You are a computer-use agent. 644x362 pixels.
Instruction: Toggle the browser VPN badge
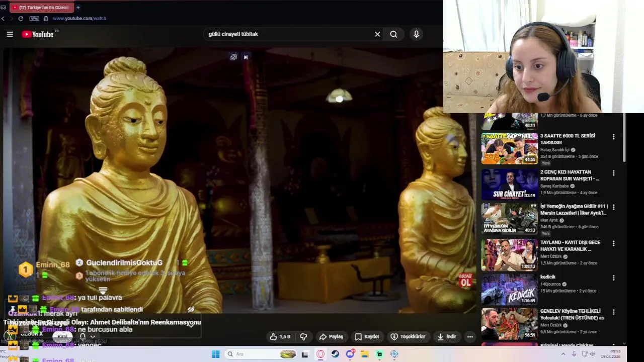click(x=34, y=19)
